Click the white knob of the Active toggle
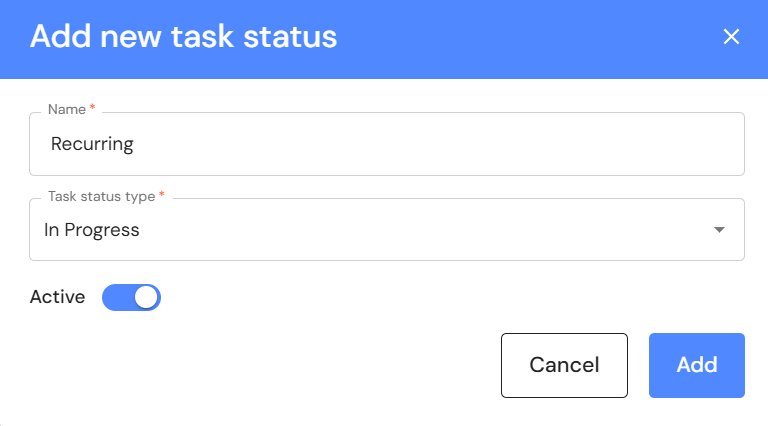The image size is (768, 426). click(146, 297)
